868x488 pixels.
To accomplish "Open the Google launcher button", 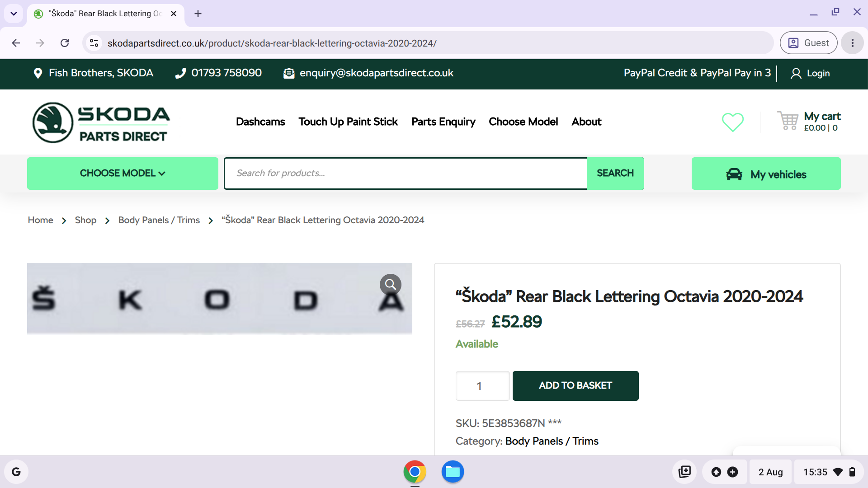I will click(16, 472).
